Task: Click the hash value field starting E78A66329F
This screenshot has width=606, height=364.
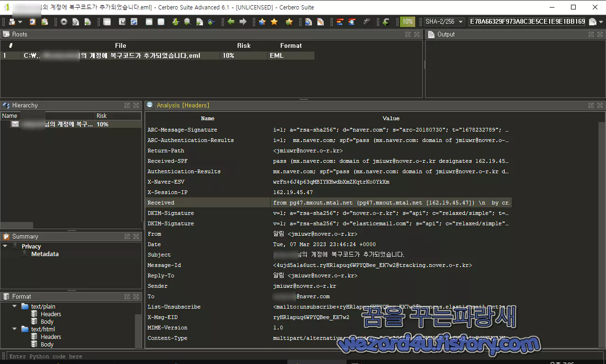Action: pyautogui.click(x=527, y=22)
